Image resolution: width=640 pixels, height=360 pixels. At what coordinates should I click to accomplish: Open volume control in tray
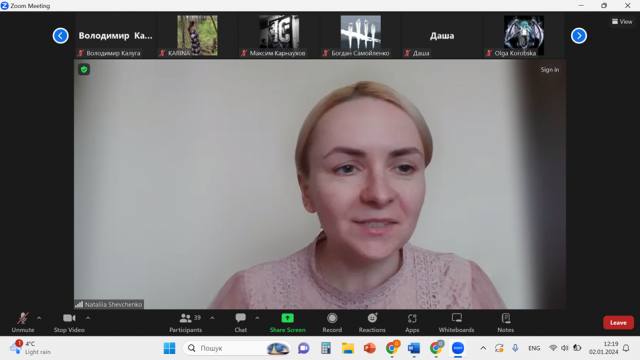(564, 348)
